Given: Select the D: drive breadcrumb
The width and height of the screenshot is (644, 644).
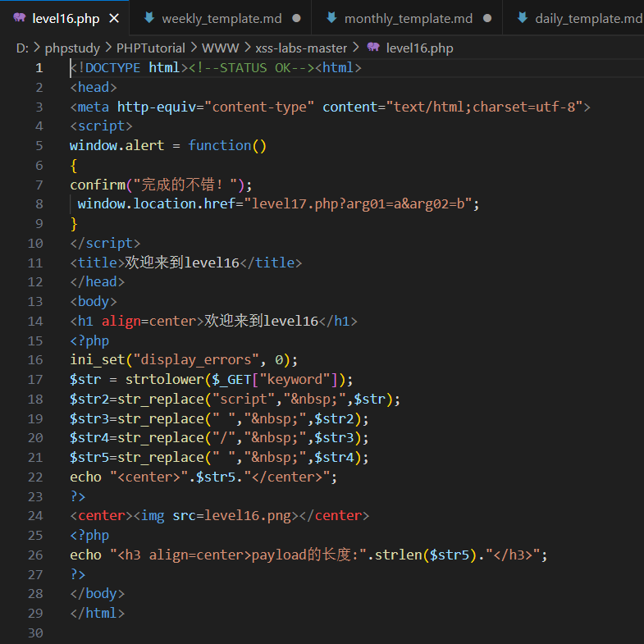Looking at the screenshot, I should 22,48.
